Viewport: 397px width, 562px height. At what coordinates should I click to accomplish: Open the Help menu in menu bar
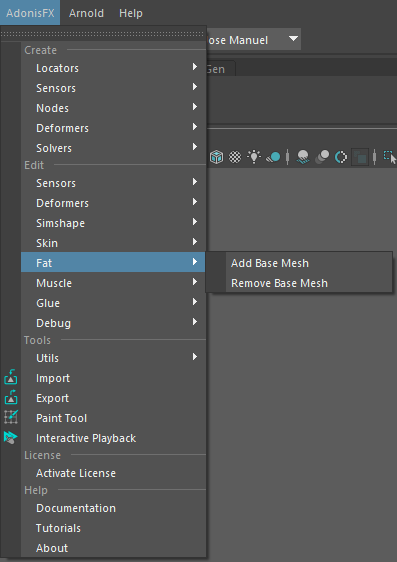pos(131,13)
